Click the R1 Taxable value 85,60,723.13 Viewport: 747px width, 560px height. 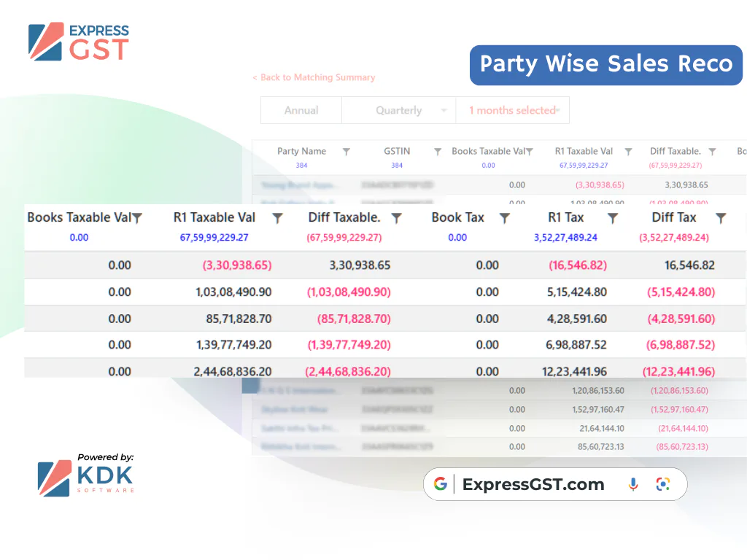click(601, 447)
